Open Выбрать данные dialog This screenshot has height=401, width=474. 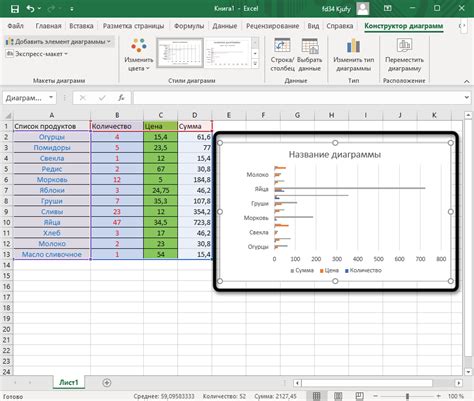[309, 55]
